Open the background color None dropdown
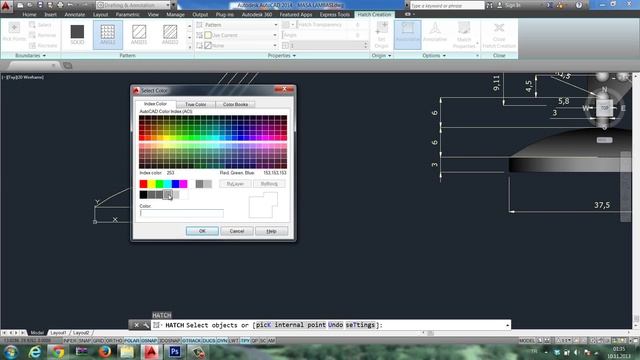Viewport: 640px width, 360px height. pos(238,45)
